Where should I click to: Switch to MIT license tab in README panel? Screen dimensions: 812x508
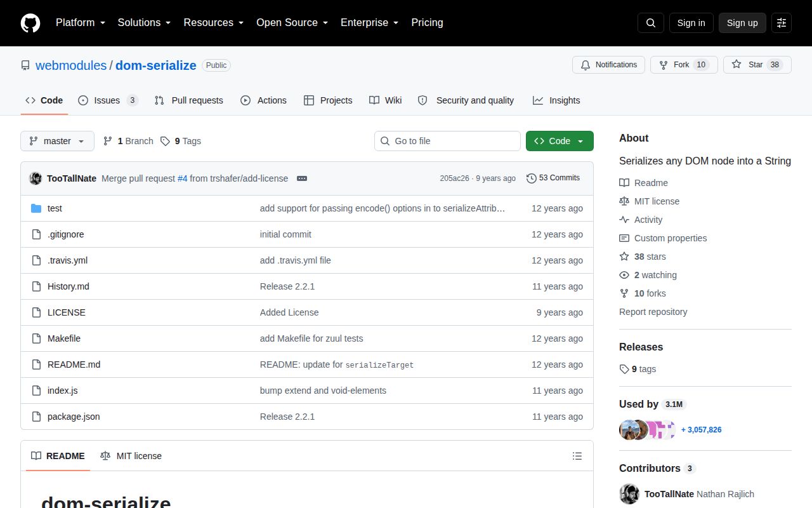131,456
